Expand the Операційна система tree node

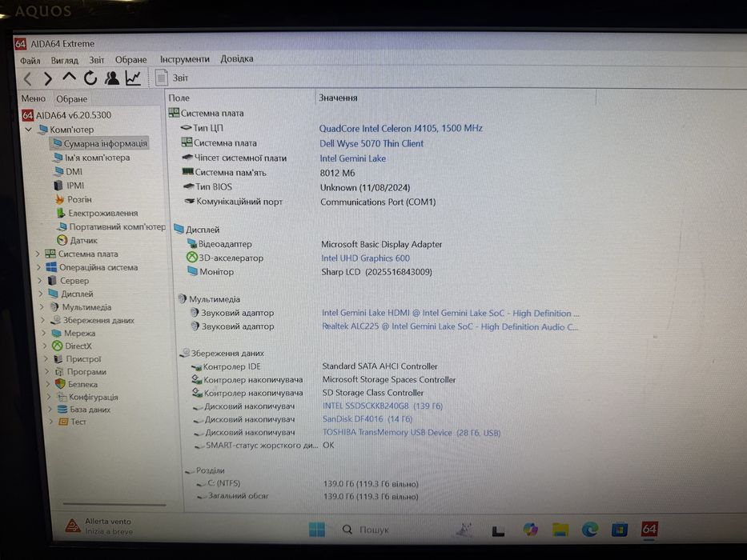38,267
